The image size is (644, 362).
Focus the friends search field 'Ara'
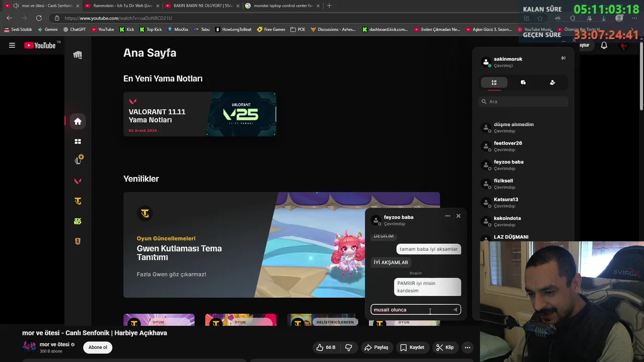[x=523, y=102]
